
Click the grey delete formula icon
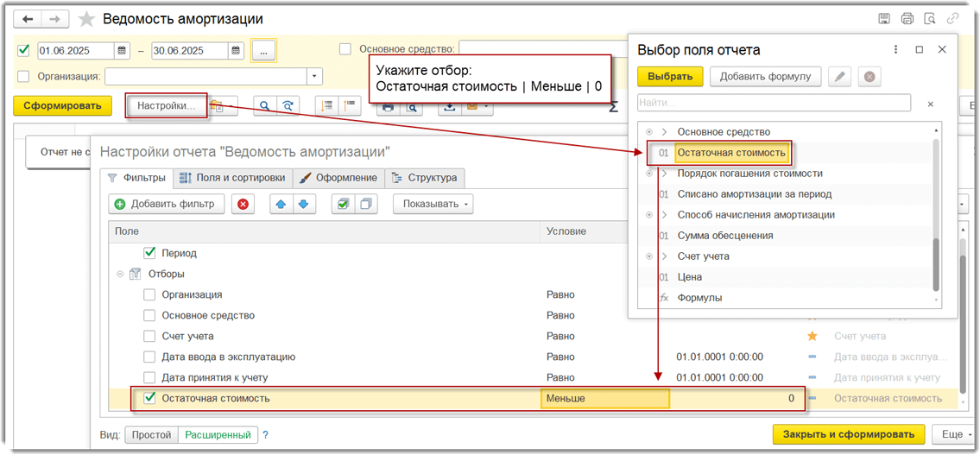[869, 77]
